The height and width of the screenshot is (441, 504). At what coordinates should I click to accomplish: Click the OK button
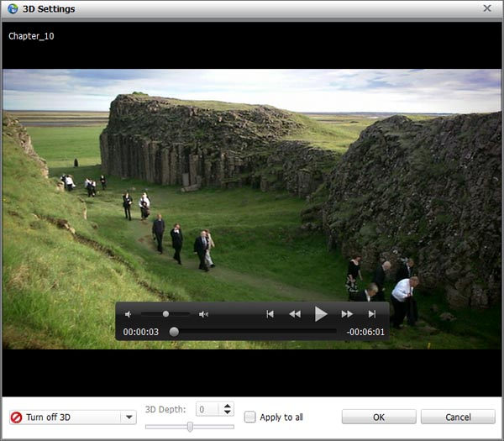pos(379,417)
